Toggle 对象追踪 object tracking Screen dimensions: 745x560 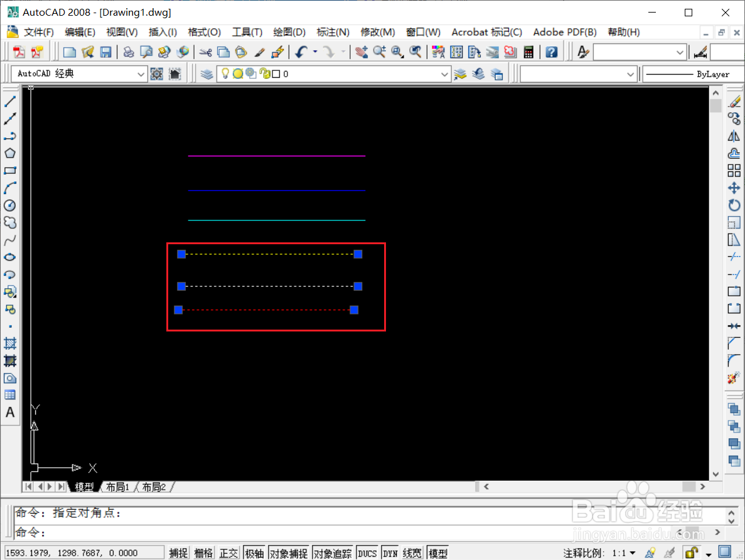tap(333, 553)
